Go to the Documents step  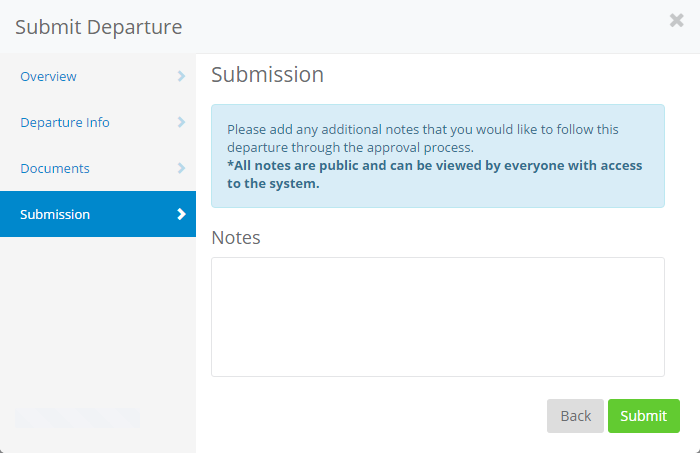[x=55, y=169]
